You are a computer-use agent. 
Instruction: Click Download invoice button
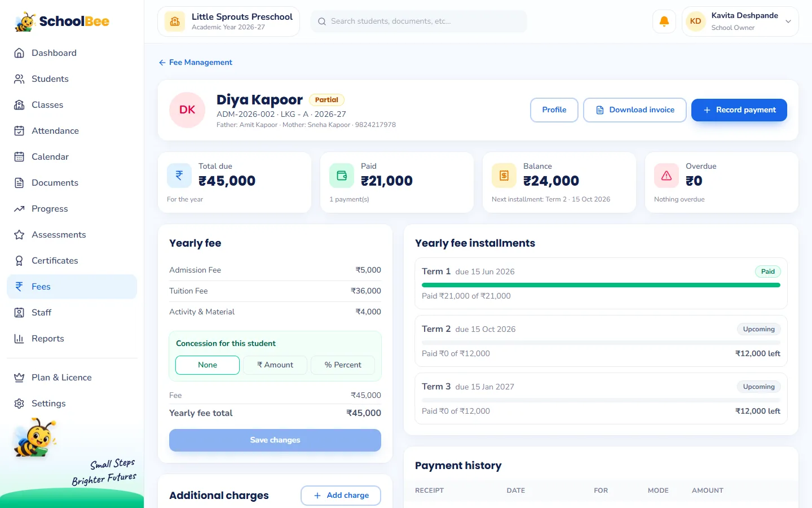coord(635,110)
